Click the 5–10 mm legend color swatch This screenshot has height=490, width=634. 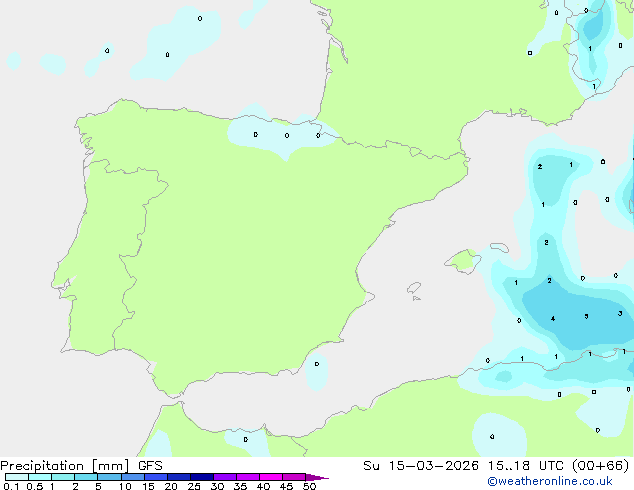[109, 477]
